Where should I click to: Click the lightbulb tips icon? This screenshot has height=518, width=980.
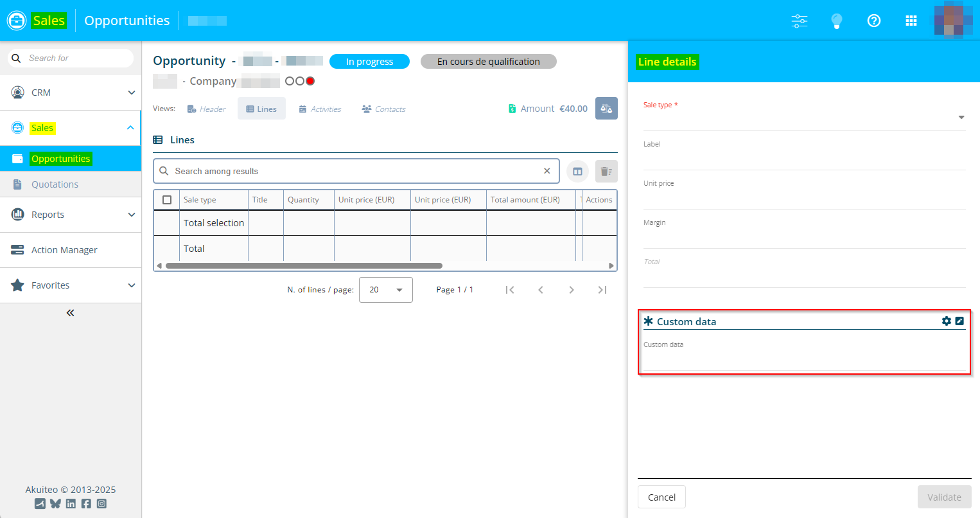(837, 21)
